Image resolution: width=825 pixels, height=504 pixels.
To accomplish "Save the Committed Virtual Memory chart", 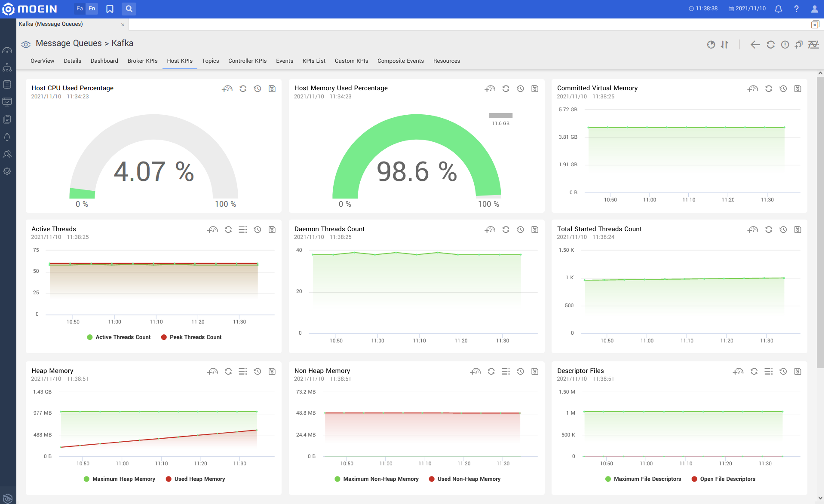I will 798,89.
